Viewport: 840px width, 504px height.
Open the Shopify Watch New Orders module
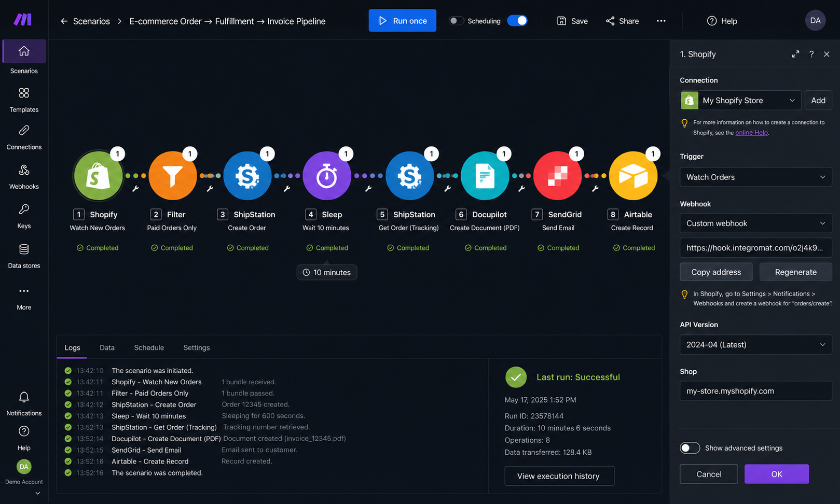98,176
